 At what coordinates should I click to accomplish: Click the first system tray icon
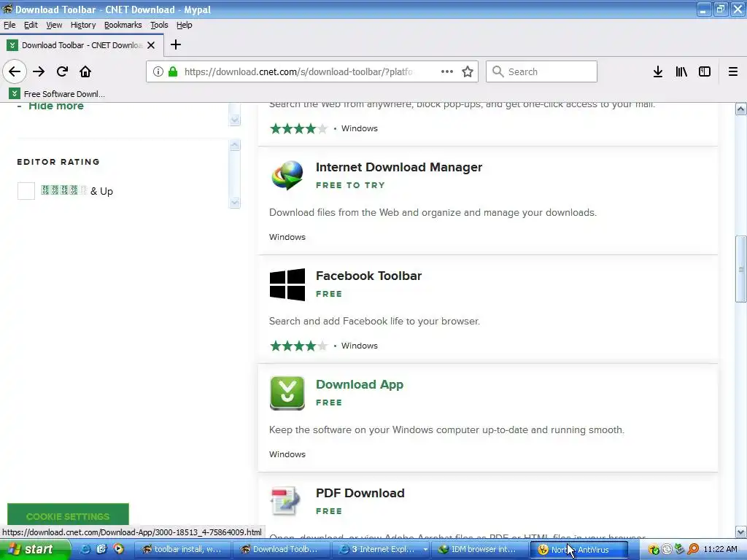tap(654, 550)
